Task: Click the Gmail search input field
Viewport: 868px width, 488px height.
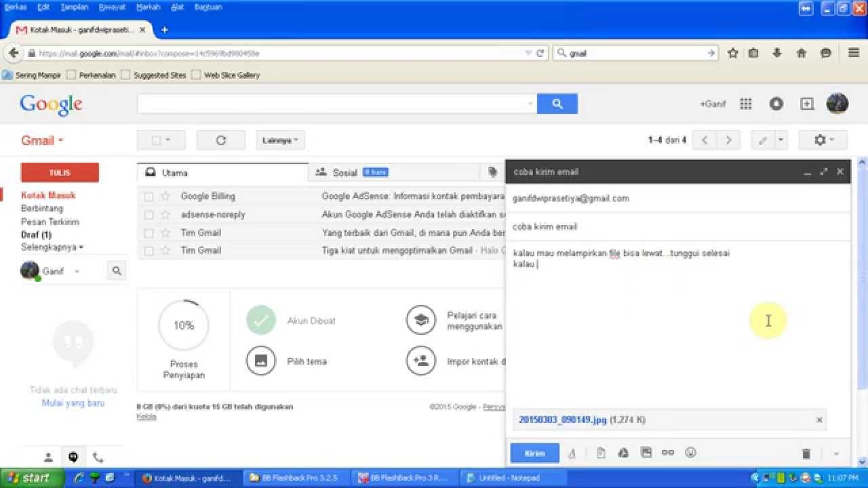Action: [332, 104]
